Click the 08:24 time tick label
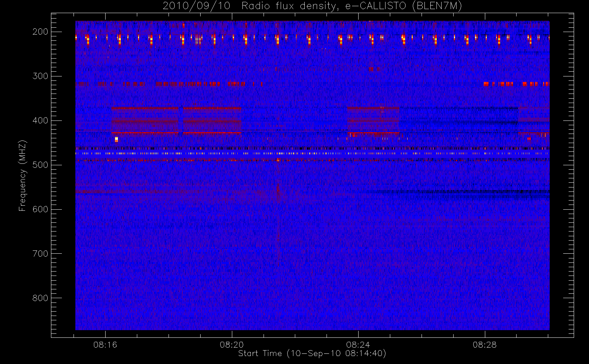 358,344
